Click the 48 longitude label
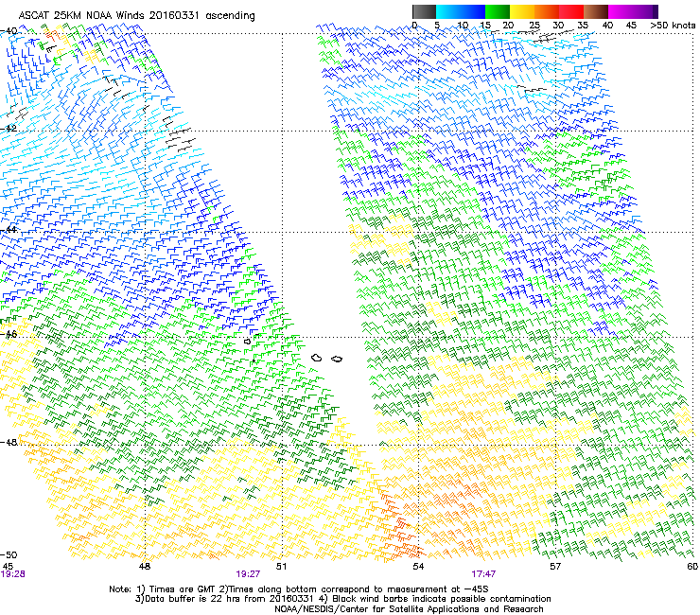The image size is (700, 615). 145,567
